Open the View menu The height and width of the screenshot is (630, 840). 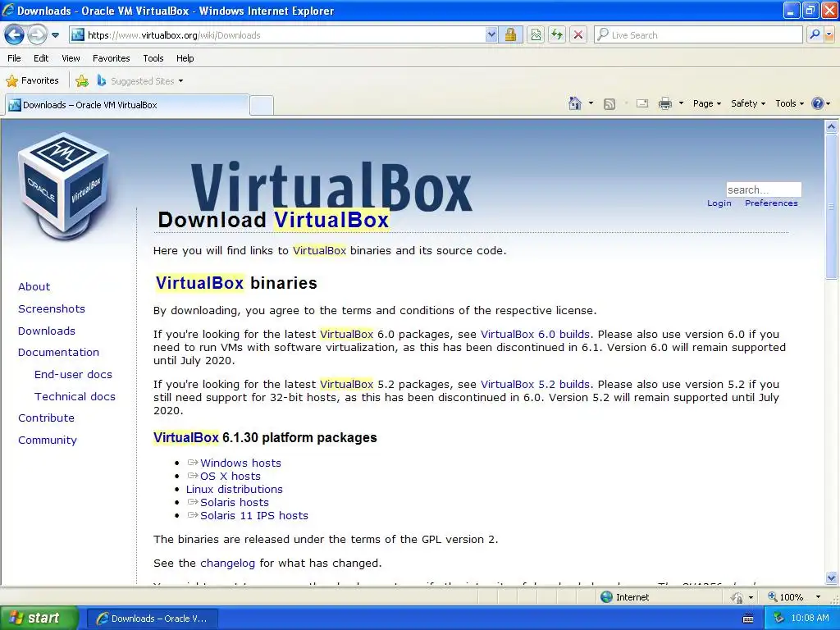point(71,58)
